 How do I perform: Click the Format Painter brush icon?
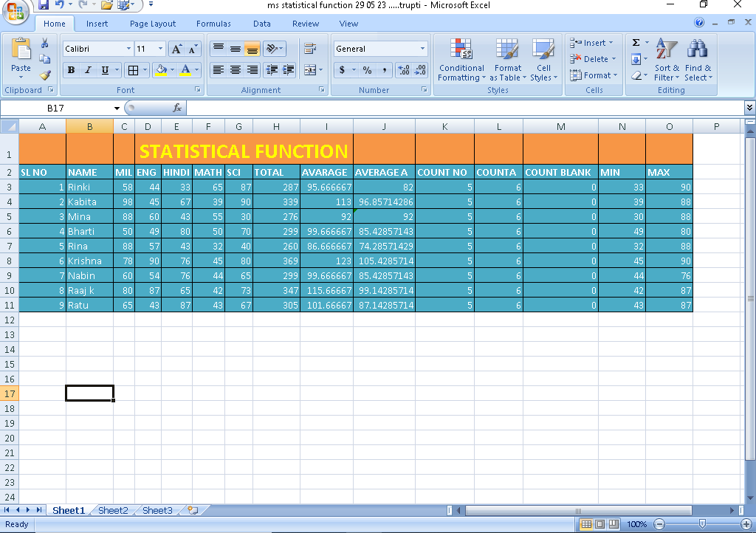[45, 75]
